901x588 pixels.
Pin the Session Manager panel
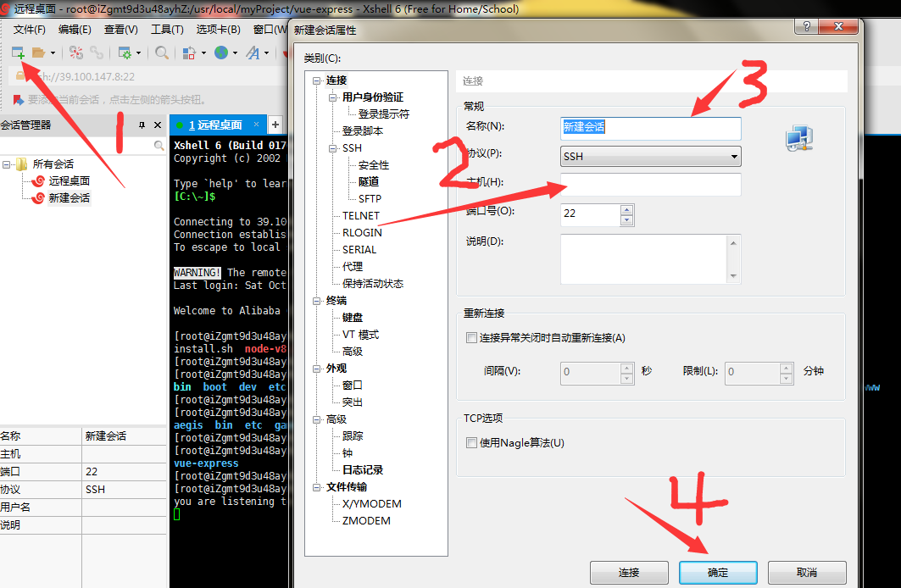(x=142, y=125)
